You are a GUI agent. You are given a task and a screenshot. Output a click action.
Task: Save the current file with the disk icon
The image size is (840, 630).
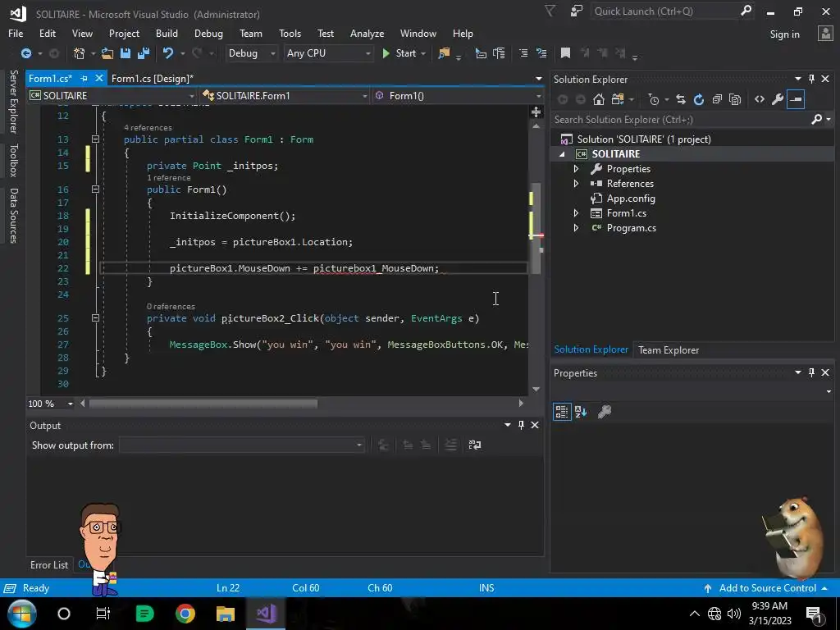pos(126,53)
